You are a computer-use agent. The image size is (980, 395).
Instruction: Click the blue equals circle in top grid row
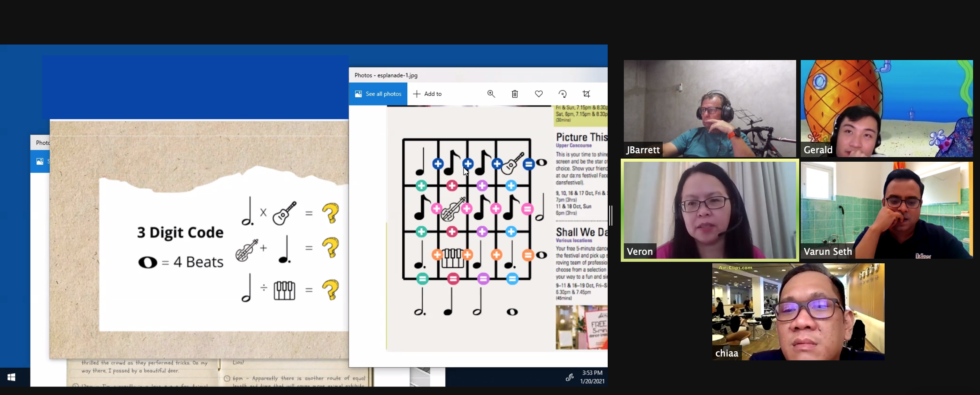click(x=528, y=164)
